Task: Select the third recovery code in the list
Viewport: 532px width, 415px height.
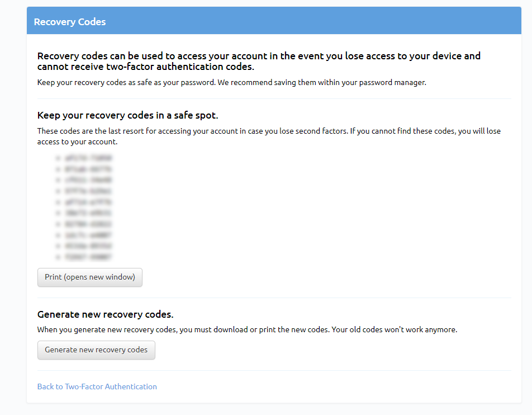Action: click(x=88, y=180)
